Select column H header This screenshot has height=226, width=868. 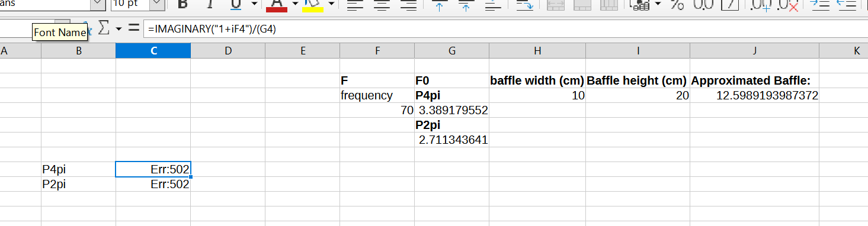coord(537,51)
